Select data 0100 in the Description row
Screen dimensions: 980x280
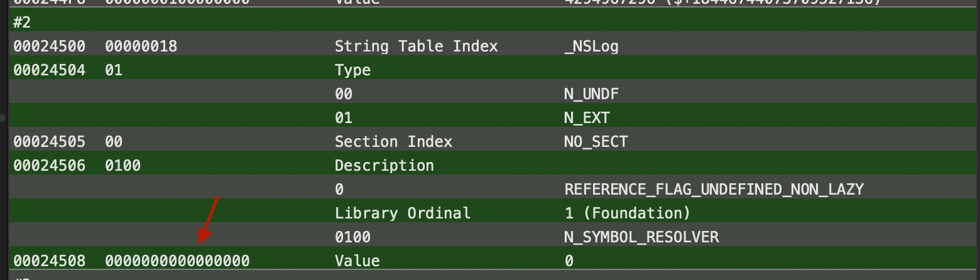point(123,166)
